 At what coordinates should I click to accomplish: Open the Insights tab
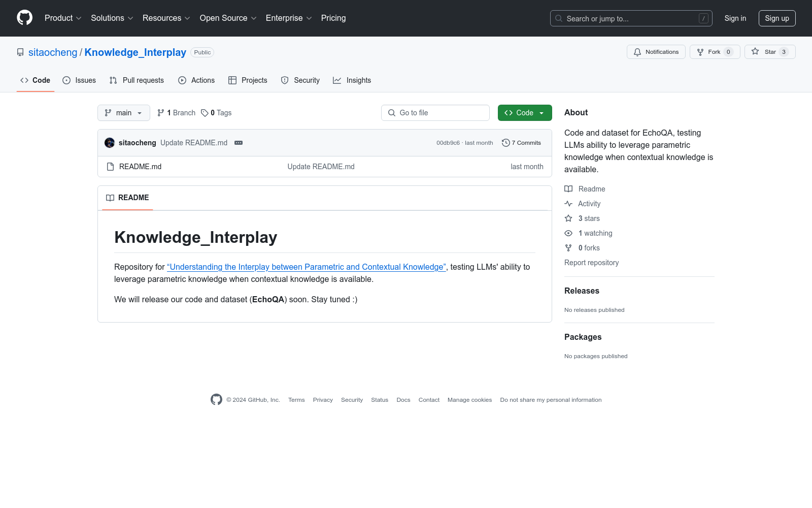(x=352, y=80)
